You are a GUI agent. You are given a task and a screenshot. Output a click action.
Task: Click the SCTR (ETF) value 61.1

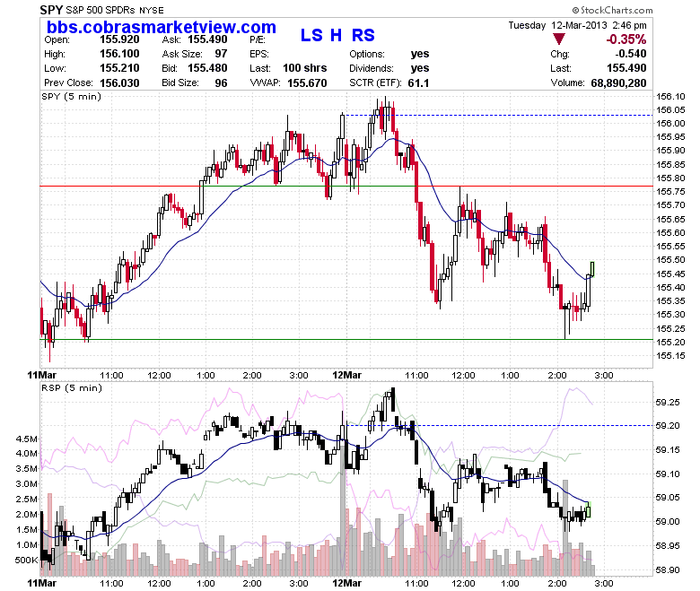[418, 83]
